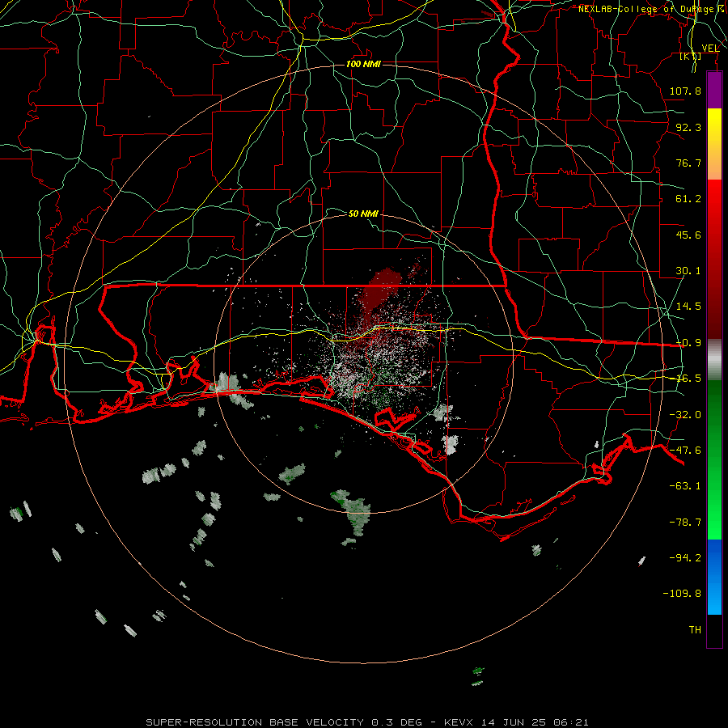Click the Super-Resolution Base Velocity caption
Viewport: 728px width, 728px height.
point(366,722)
